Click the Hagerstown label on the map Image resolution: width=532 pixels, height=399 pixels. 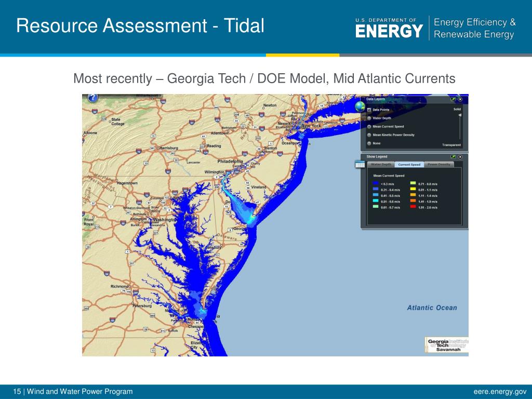127,183
